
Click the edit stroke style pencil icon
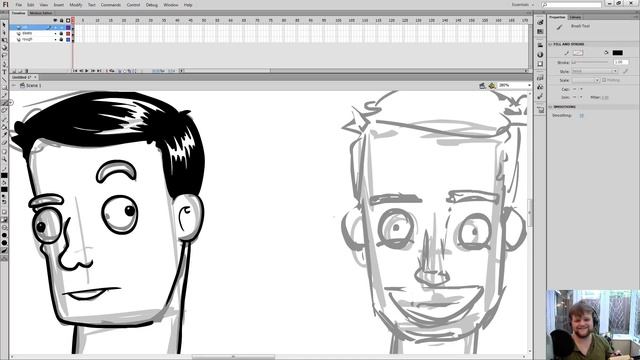[625, 71]
